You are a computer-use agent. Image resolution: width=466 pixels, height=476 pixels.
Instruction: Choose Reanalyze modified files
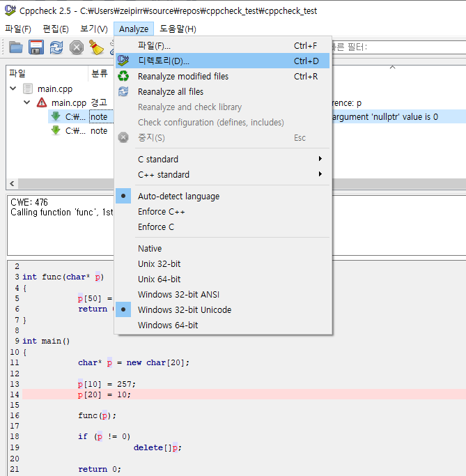coord(223,76)
